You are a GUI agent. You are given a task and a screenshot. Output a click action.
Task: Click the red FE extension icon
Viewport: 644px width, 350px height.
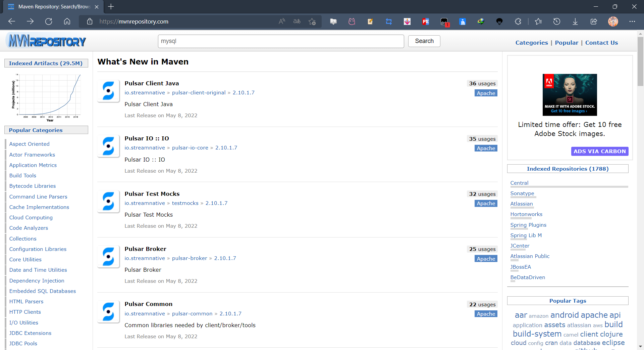point(426,21)
